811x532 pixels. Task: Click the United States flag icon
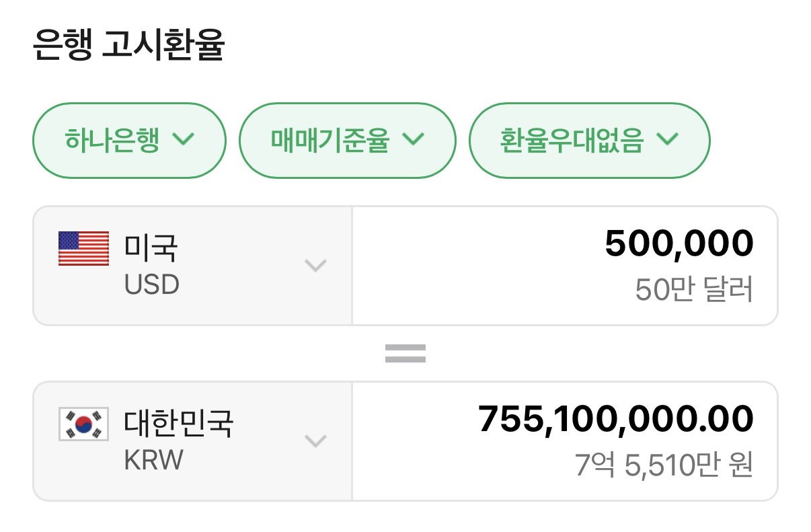pyautogui.click(x=83, y=248)
